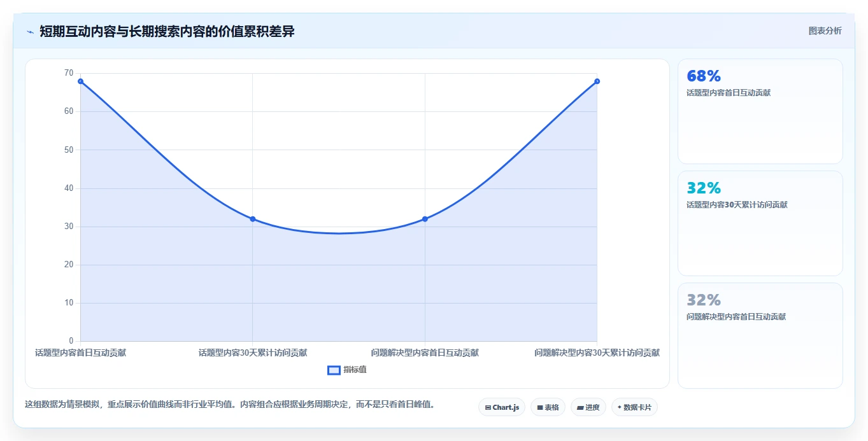Select the 表格 tag button
The width and height of the screenshot is (868, 441).
548,407
